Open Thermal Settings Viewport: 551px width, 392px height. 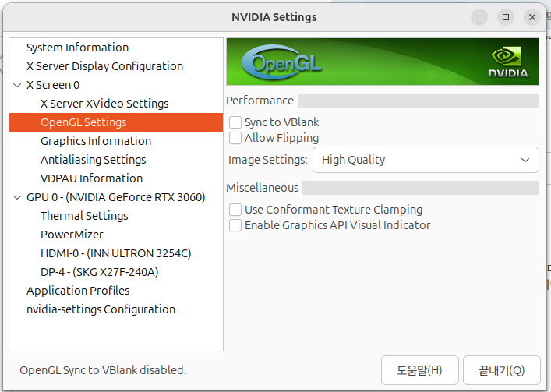(x=84, y=216)
